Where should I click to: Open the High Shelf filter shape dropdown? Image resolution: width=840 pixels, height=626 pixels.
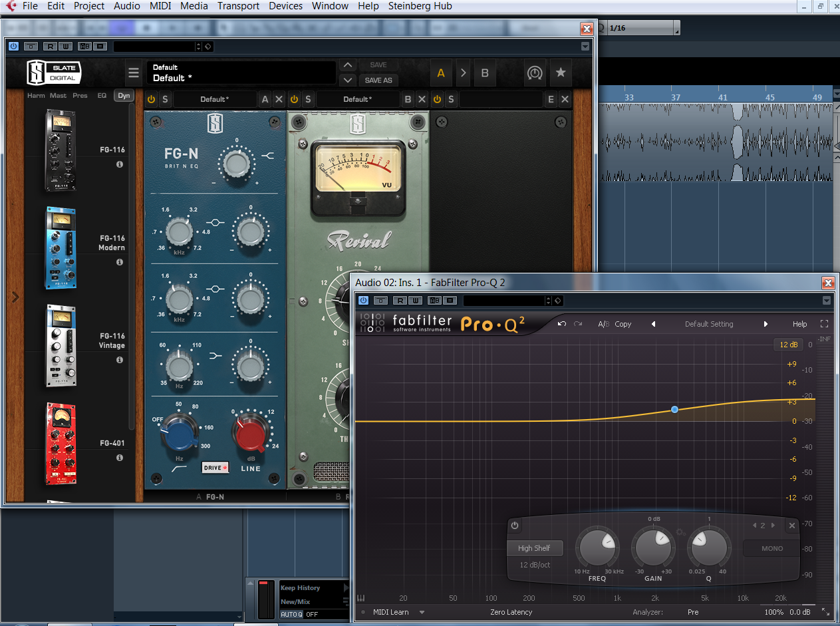point(534,548)
